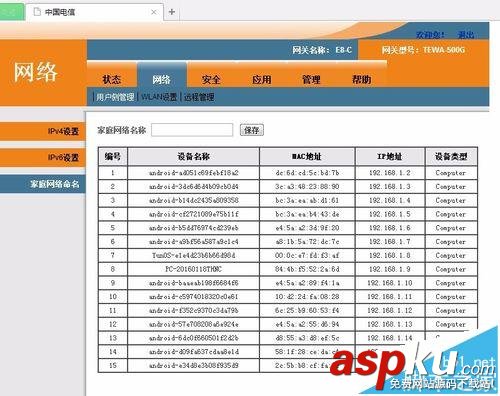Click the 网关名称: E8-C label
This screenshot has height=396, width=500.
pos(322,50)
